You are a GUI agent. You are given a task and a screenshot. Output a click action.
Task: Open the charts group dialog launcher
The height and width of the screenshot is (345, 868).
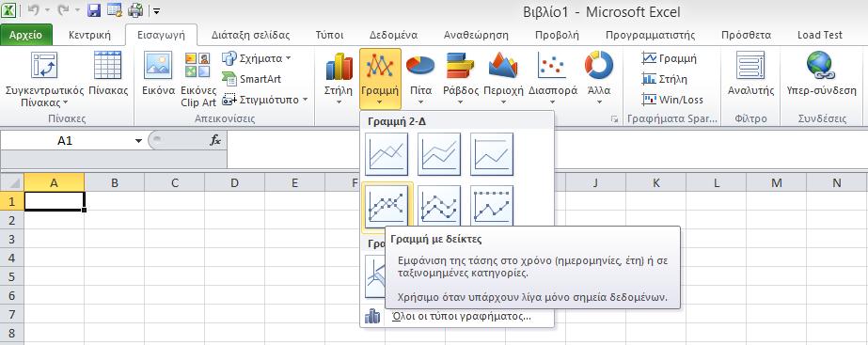[x=614, y=118]
